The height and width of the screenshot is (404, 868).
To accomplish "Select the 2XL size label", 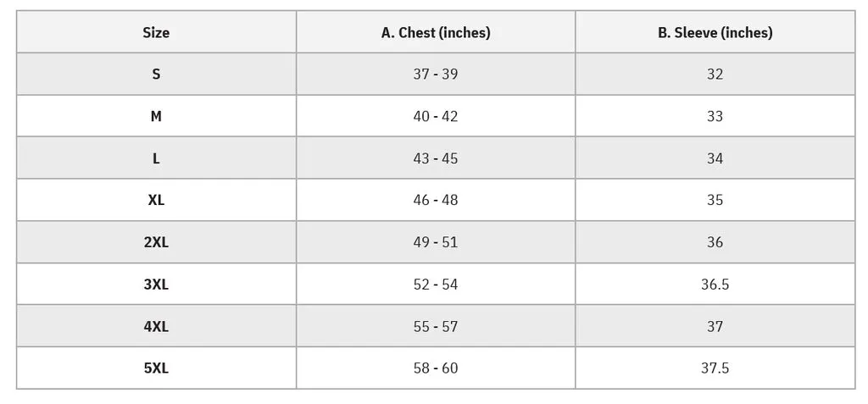I will point(156,242).
